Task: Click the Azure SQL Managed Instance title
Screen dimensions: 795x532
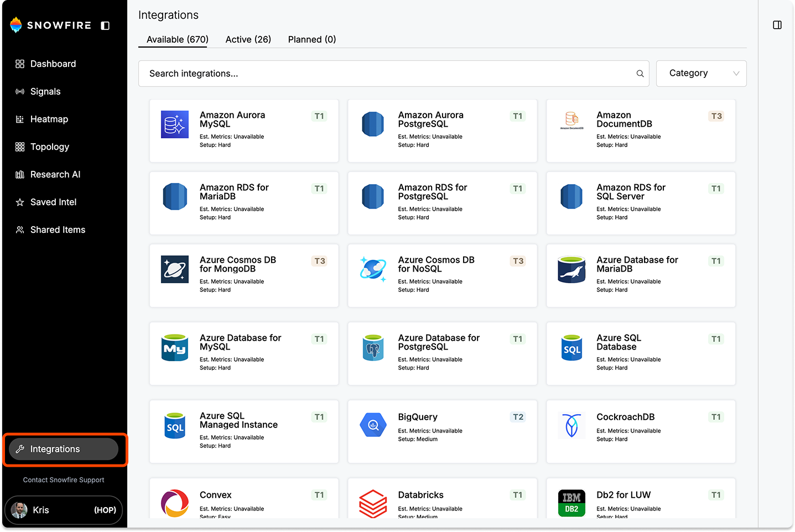Action: click(238, 420)
